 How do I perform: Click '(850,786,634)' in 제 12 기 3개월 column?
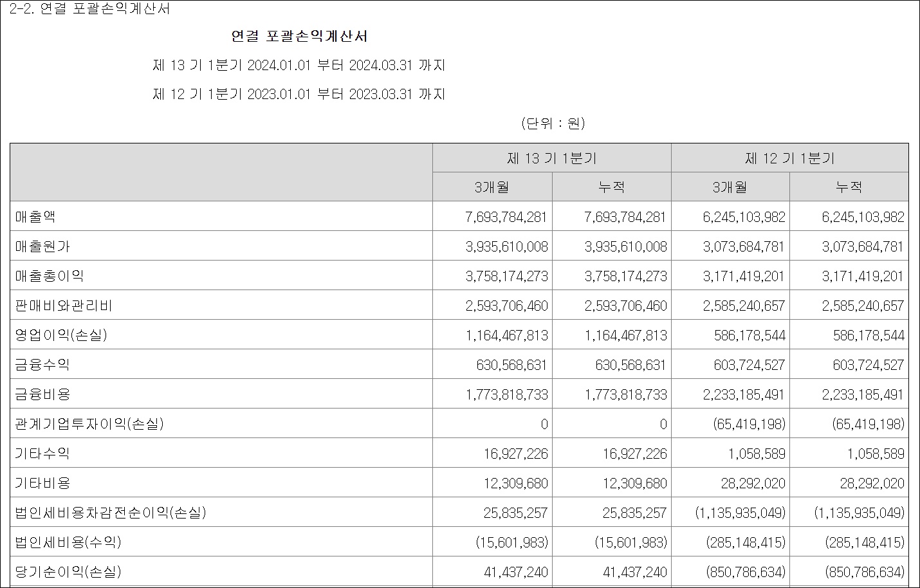click(746, 573)
